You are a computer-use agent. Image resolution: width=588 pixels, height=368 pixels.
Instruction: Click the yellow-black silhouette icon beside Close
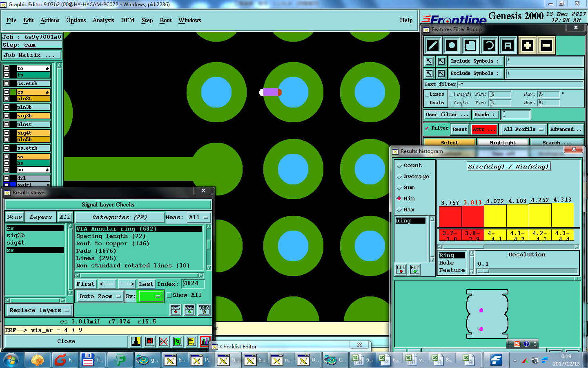tap(136, 341)
